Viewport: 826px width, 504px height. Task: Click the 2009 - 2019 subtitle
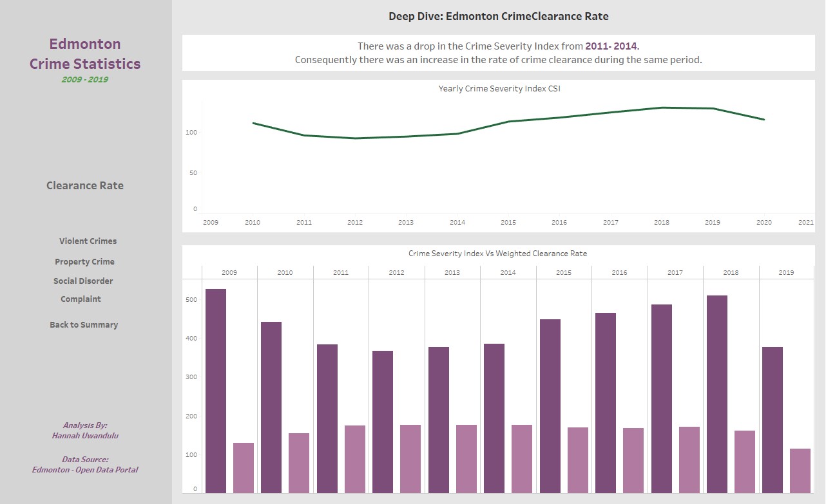tap(84, 80)
